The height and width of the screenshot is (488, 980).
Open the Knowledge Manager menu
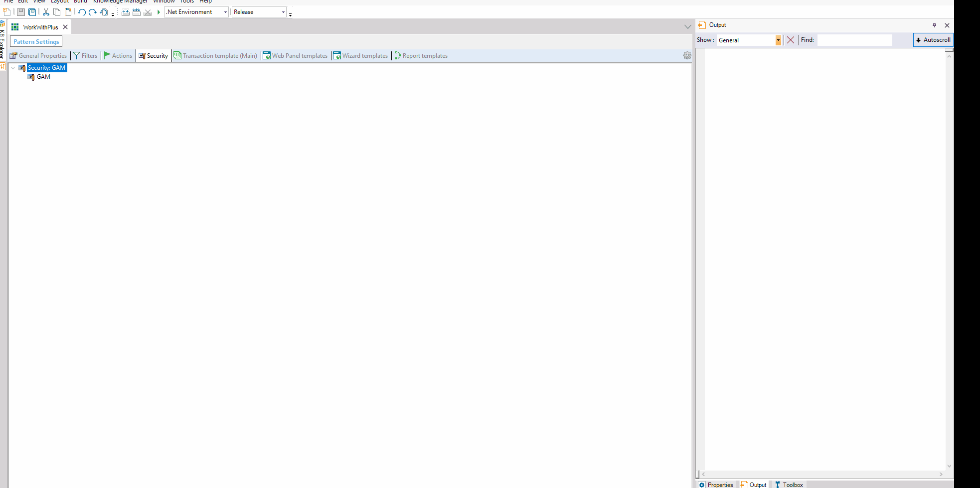click(x=120, y=1)
